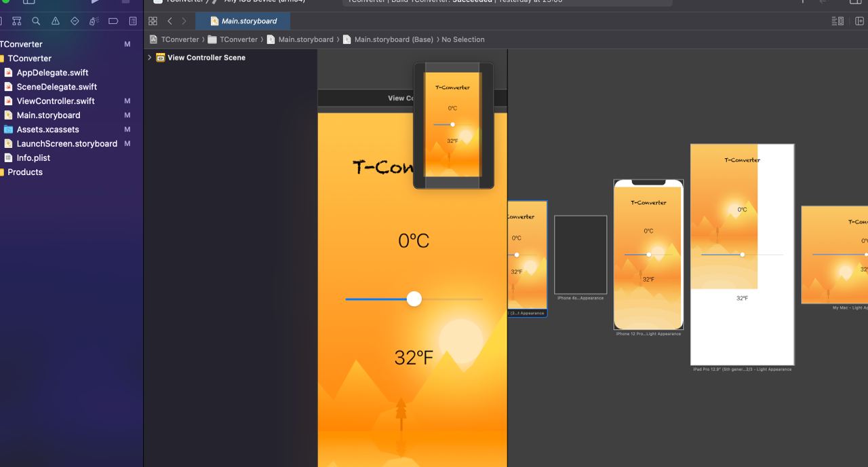
Task: Select the 0ºC label on canvas
Action: (414, 241)
